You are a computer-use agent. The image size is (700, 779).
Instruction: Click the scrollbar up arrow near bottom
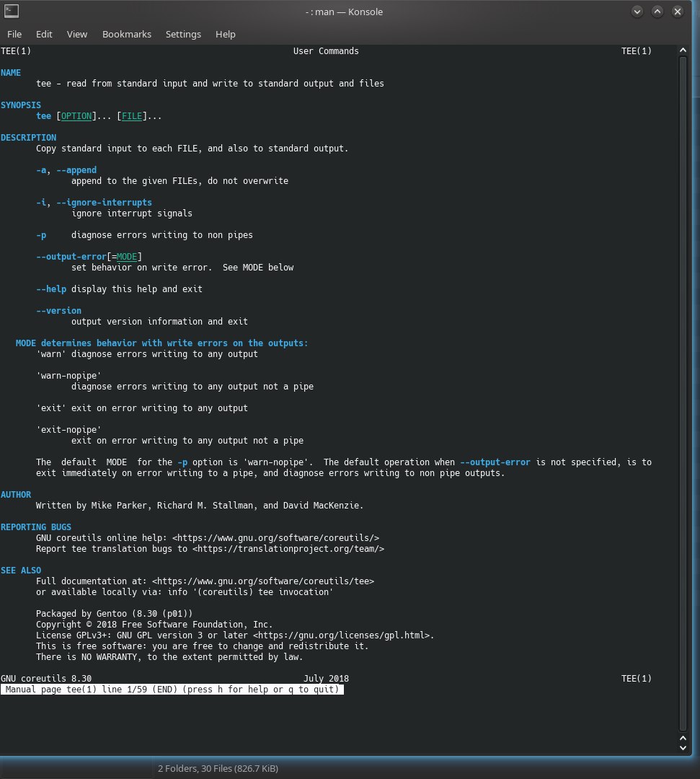click(683, 739)
